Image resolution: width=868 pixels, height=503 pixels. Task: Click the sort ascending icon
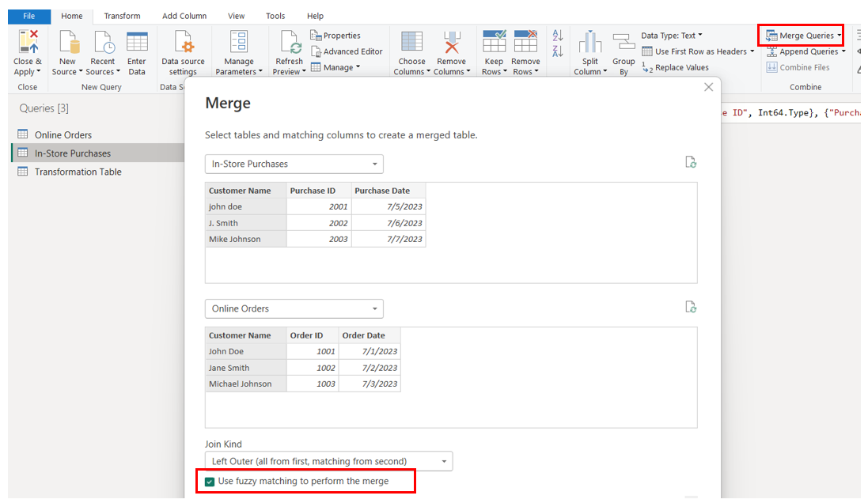coord(557,36)
